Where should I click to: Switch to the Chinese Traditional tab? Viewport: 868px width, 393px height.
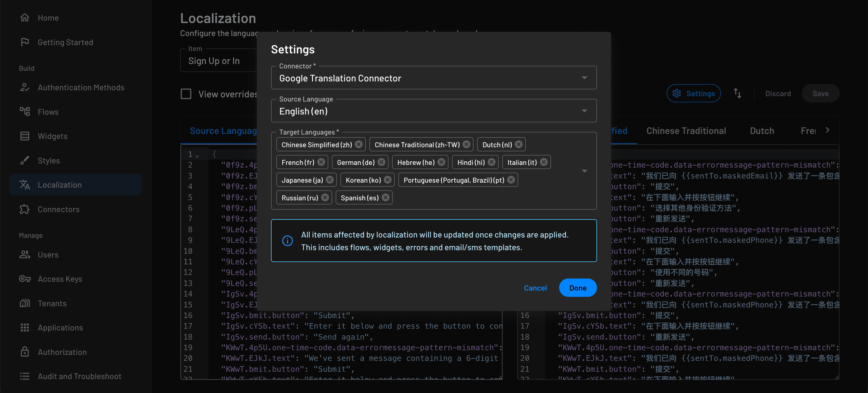(686, 131)
